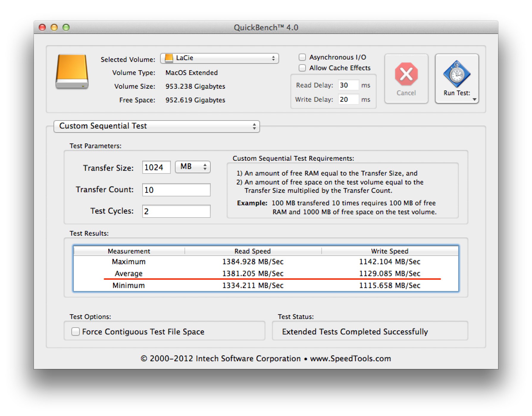
Task: Click the 953.238 Gigabytes volume size
Action: 195,86
